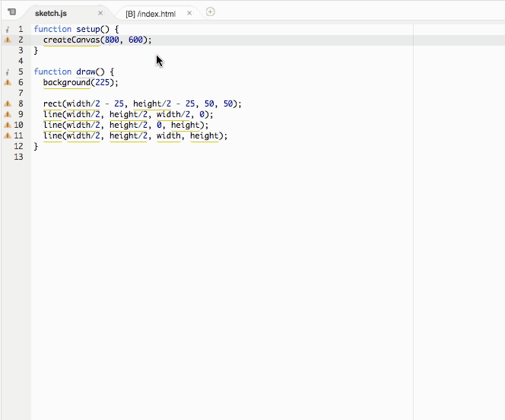Click the info marker on line 5
The width and height of the screenshot is (505, 420).
[x=8, y=72]
